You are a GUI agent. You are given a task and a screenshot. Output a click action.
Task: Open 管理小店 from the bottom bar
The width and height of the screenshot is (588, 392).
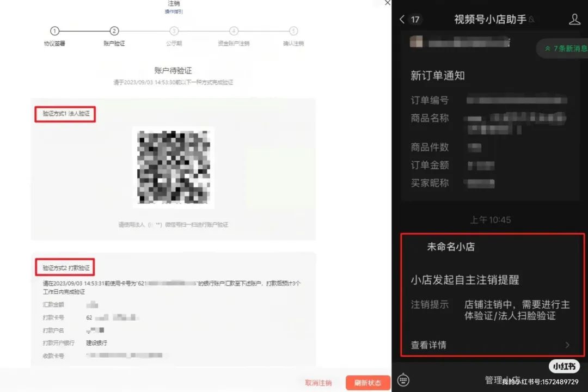pyautogui.click(x=498, y=379)
